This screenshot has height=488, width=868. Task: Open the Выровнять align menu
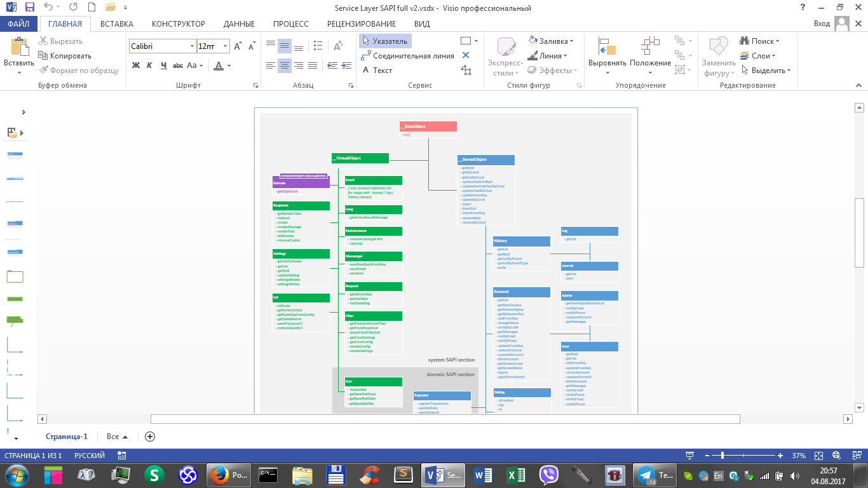coord(607,56)
